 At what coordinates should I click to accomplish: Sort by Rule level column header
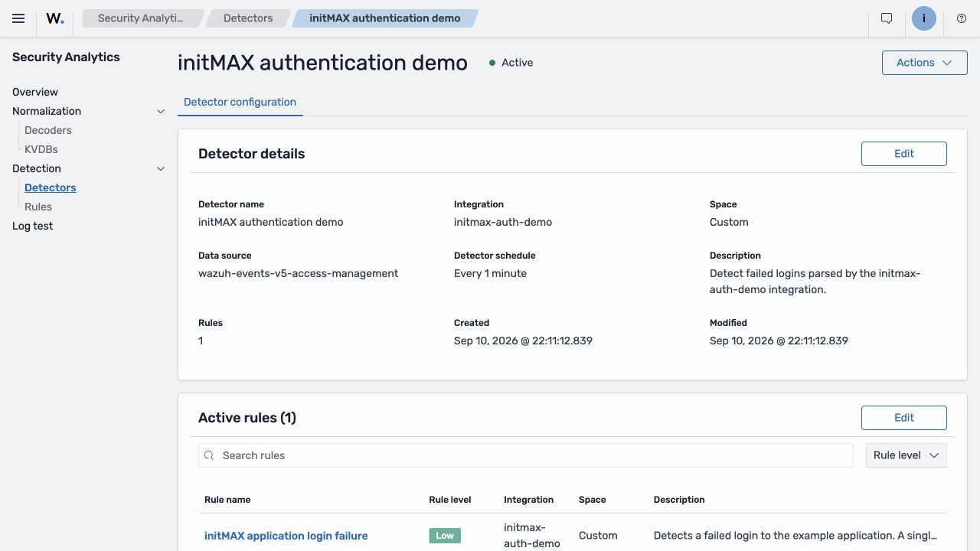450,500
